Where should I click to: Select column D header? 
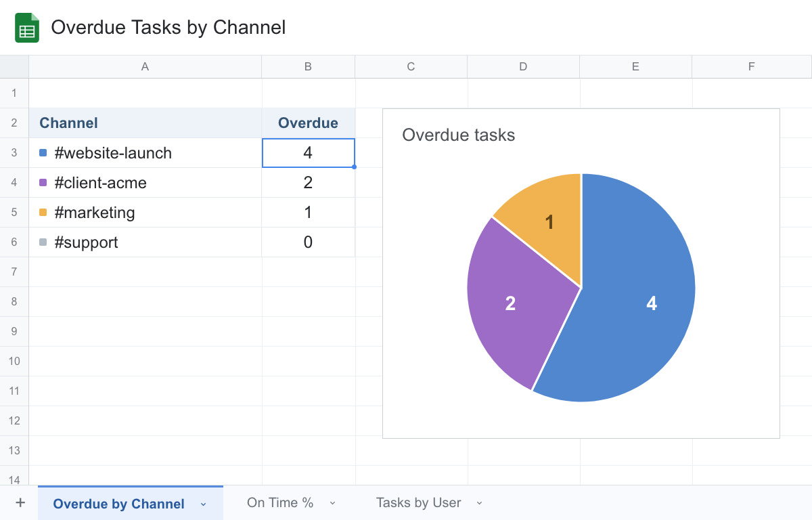(x=523, y=66)
